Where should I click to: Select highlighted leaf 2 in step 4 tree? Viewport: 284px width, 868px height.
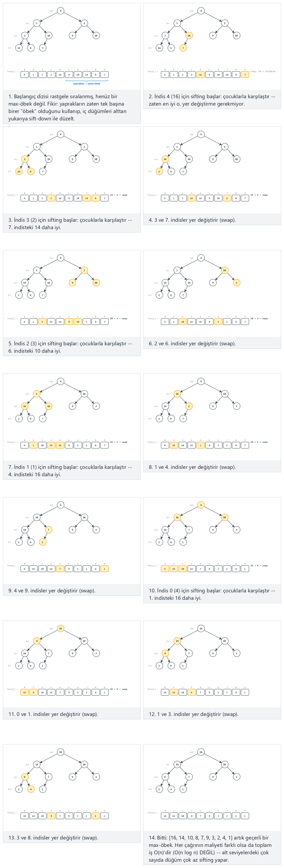(159, 172)
